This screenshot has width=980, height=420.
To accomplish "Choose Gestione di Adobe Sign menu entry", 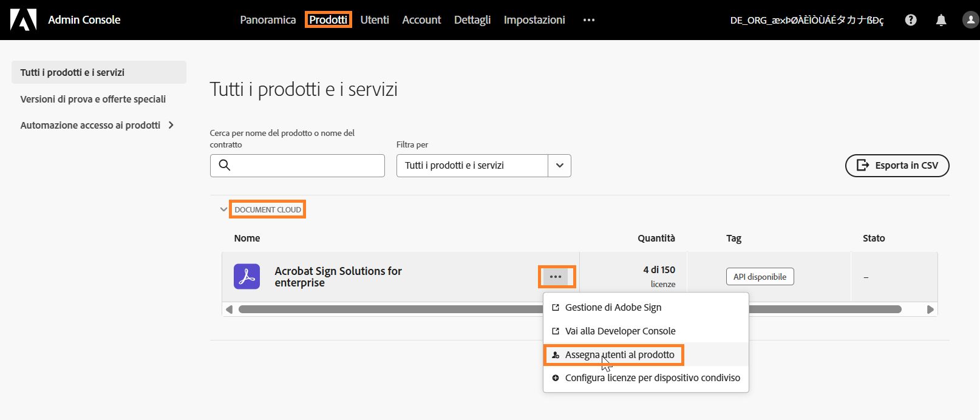I will tap(646, 308).
